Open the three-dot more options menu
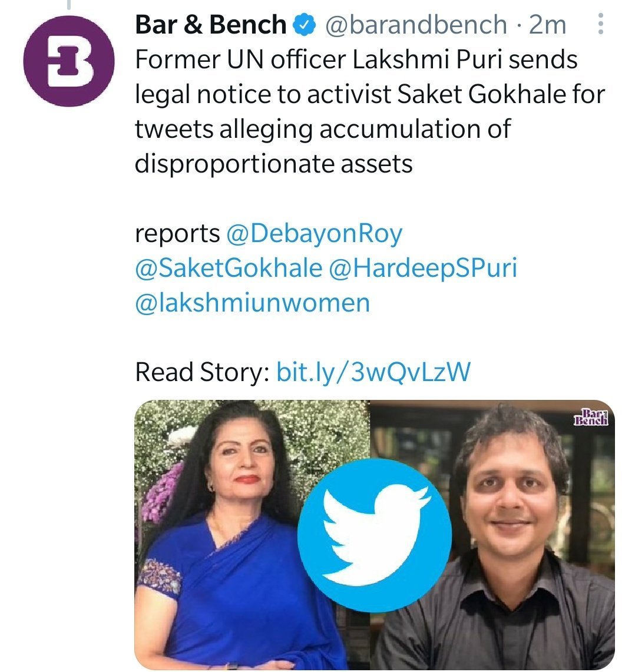 pyautogui.click(x=601, y=24)
